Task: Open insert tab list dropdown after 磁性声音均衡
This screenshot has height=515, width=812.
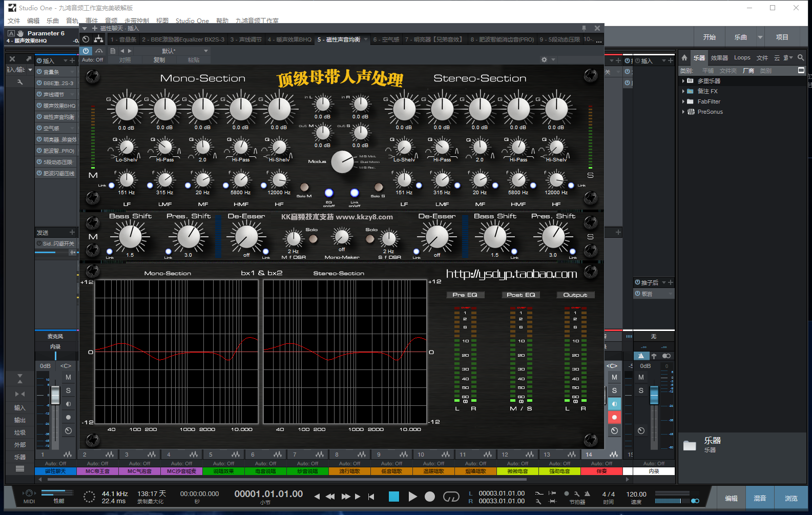Action: coord(366,39)
